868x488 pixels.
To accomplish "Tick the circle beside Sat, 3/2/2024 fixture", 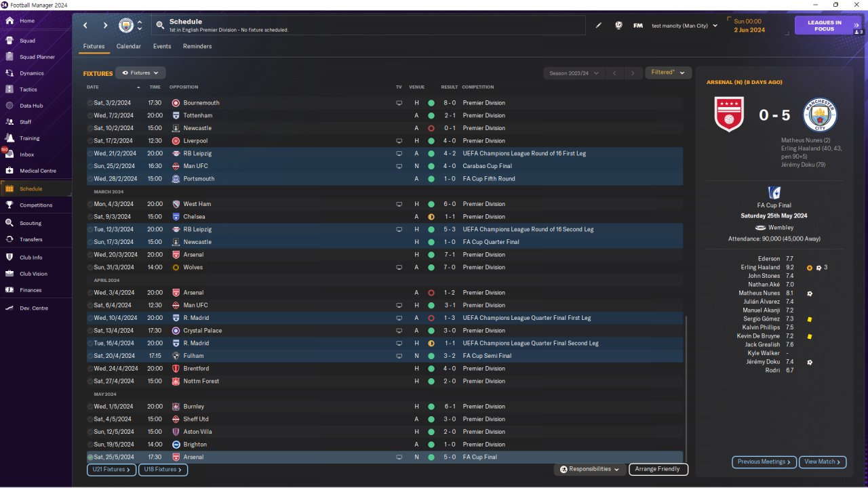I will pos(90,103).
